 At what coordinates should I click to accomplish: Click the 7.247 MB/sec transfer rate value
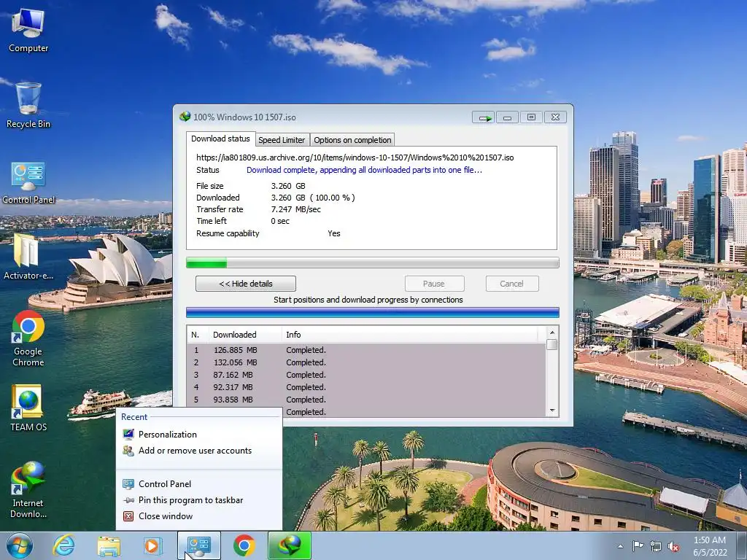pos(296,209)
